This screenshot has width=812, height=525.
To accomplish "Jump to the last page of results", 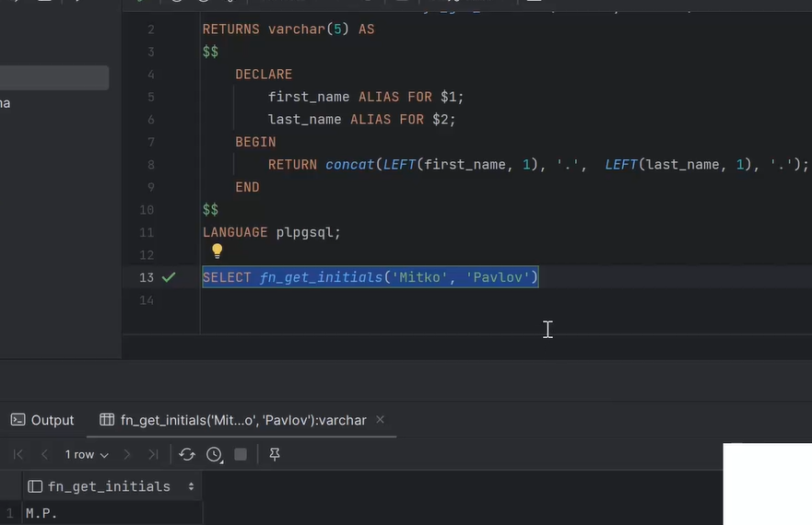I will 153,455.
